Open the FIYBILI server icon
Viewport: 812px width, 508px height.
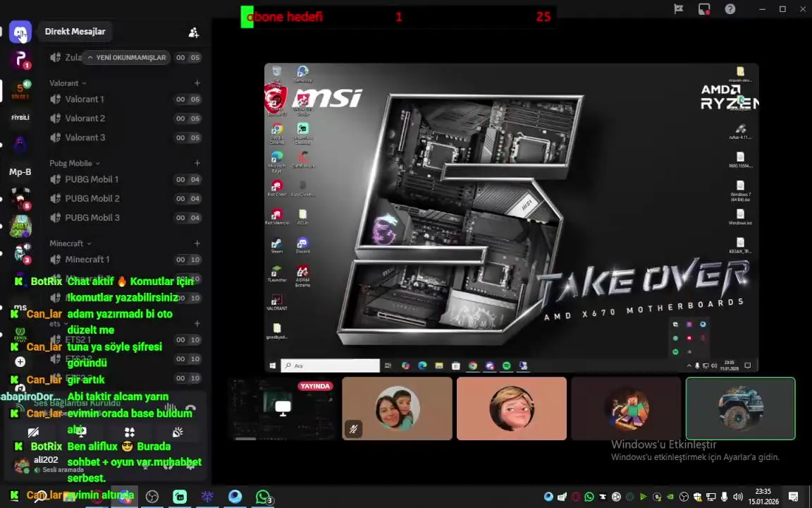pos(20,118)
